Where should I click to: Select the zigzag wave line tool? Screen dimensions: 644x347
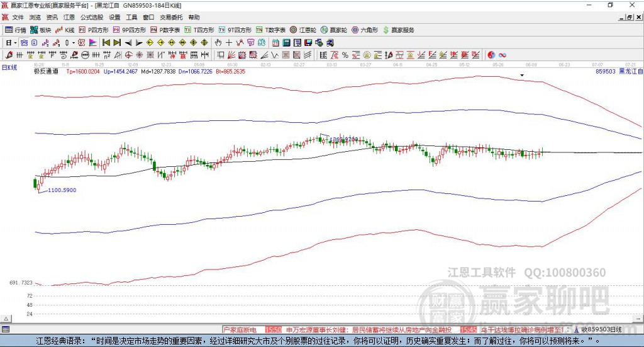[x=274, y=55]
